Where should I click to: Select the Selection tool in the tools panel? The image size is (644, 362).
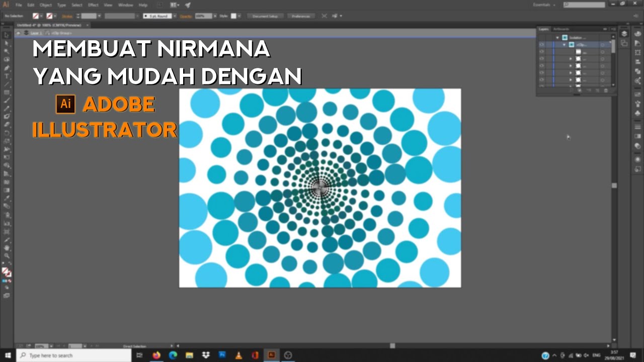pos(7,35)
